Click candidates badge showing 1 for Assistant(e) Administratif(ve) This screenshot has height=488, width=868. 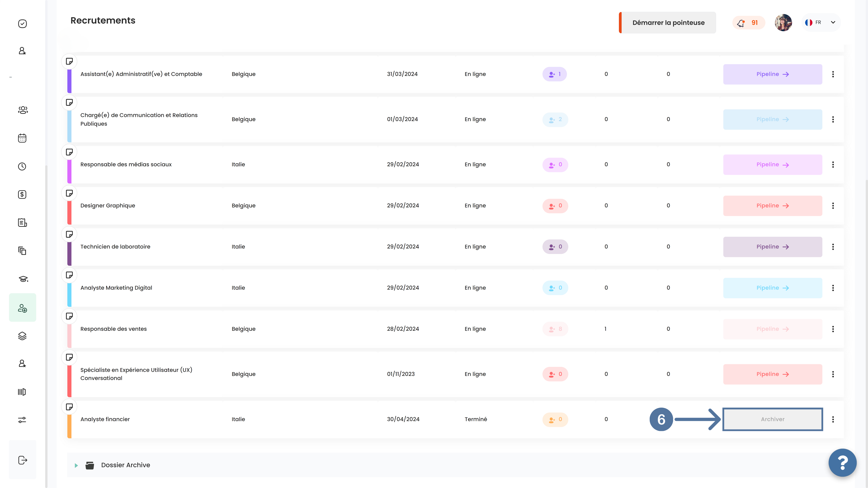555,74
